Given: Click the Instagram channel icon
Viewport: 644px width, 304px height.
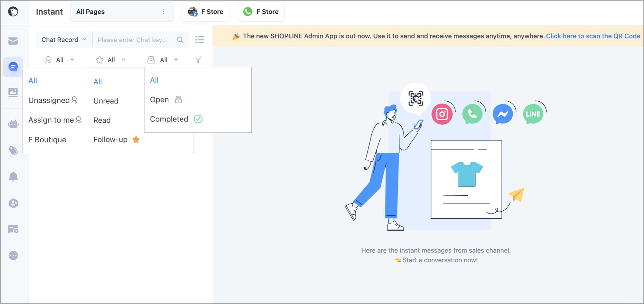Looking at the screenshot, I should click(x=442, y=114).
